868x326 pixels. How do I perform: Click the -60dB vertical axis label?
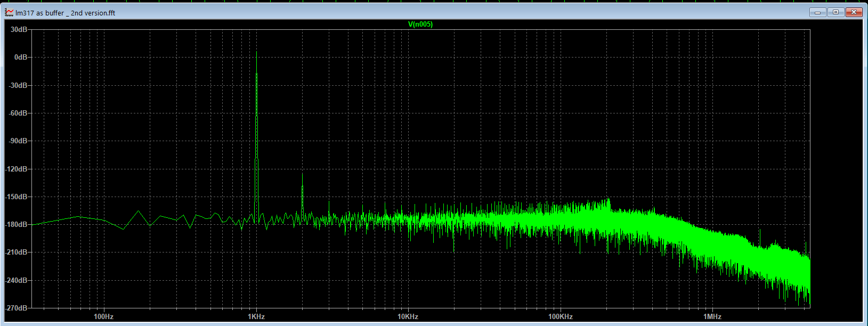(x=18, y=113)
